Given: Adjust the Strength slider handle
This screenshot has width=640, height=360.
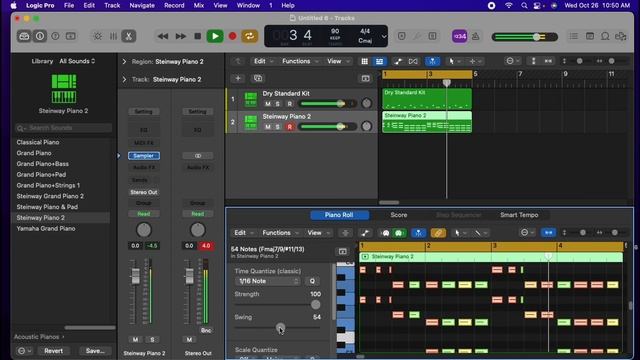Looking at the screenshot, I should [x=316, y=304].
